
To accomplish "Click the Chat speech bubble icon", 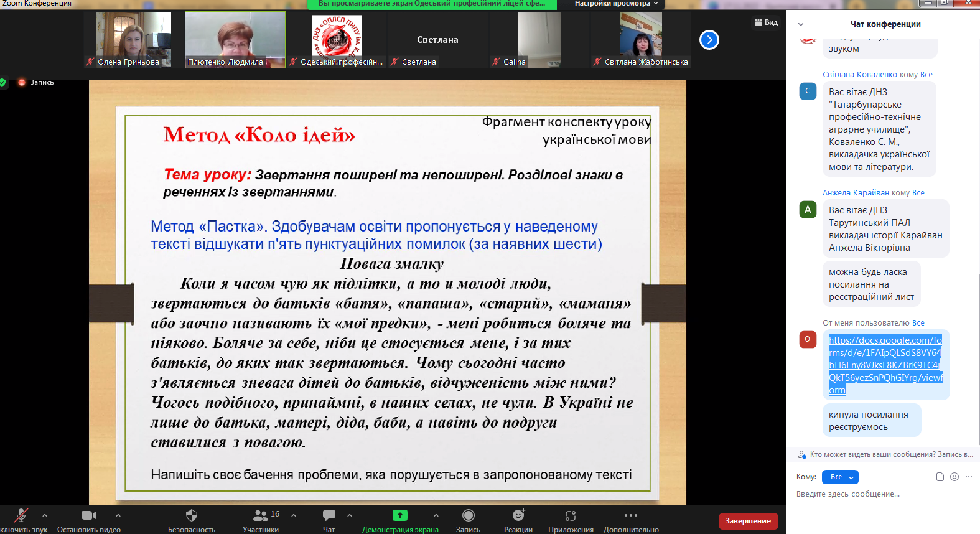I will click(x=329, y=515).
